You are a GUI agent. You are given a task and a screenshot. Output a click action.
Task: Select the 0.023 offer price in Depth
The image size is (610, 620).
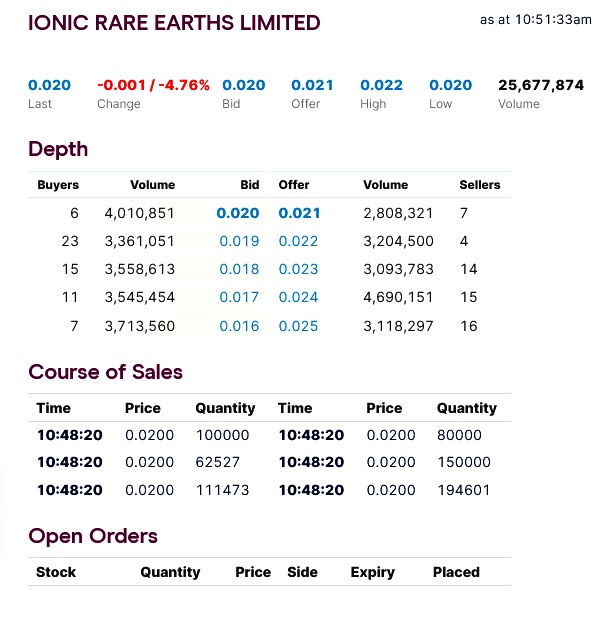tap(298, 269)
